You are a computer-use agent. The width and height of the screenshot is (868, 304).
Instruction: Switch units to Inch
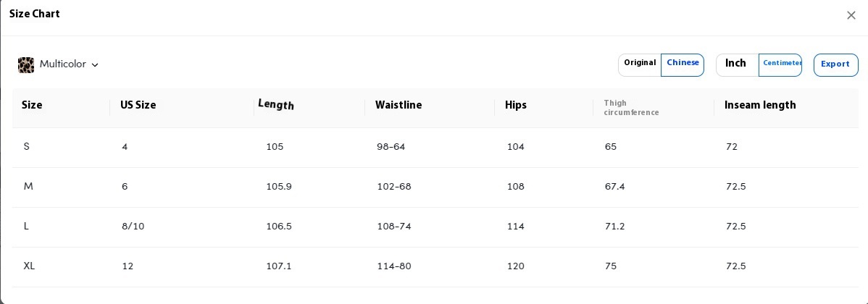point(736,64)
